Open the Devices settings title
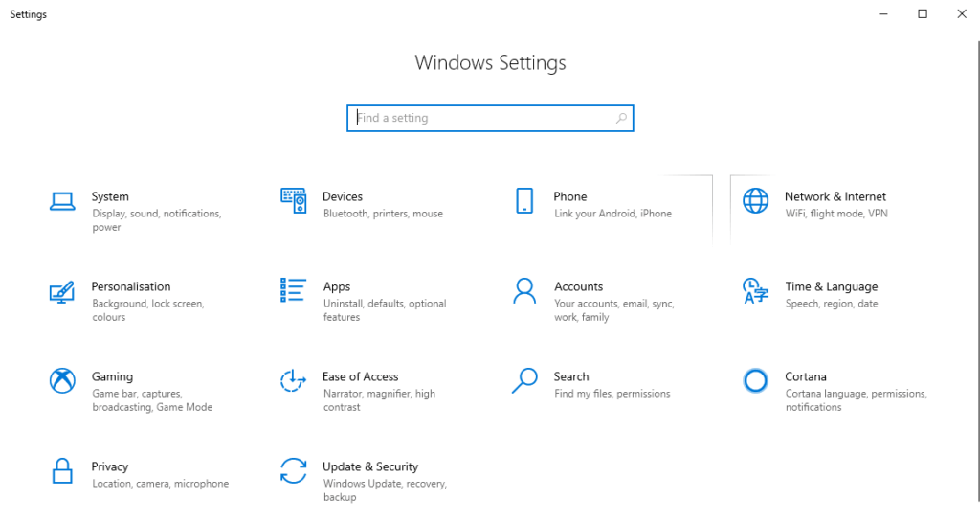980x523 pixels. (x=343, y=196)
